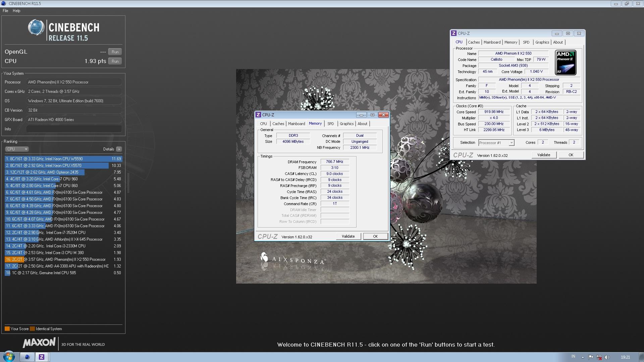Run the CPU benchmark

click(115, 61)
